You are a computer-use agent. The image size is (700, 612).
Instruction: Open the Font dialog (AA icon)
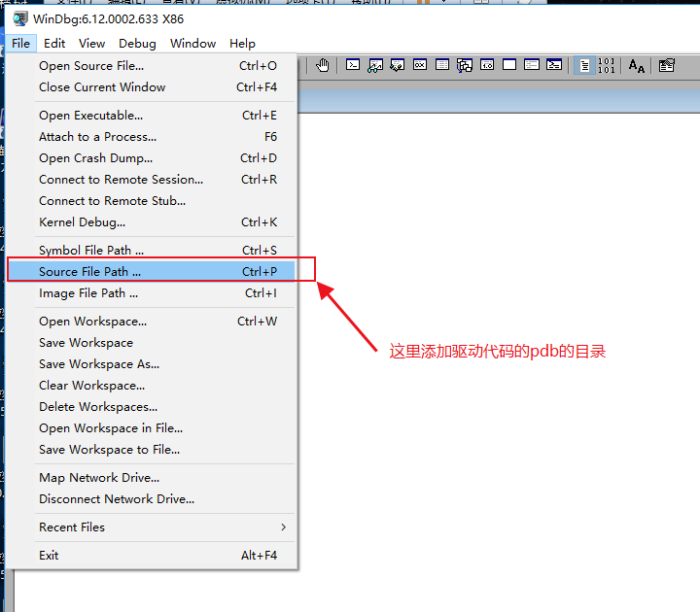tap(637, 66)
